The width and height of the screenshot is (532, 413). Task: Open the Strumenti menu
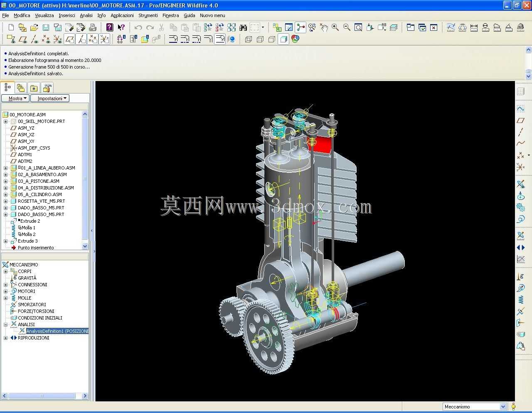coord(148,15)
